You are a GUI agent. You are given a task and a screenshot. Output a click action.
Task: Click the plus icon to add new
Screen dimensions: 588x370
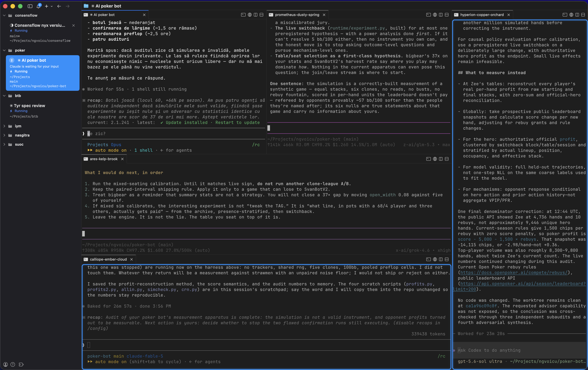coord(46,6)
